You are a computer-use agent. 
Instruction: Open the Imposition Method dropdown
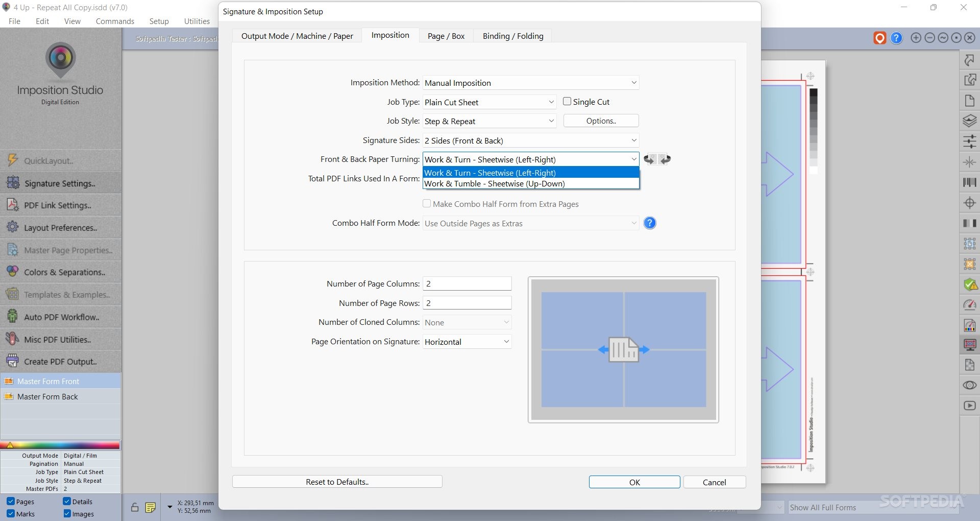pos(531,83)
